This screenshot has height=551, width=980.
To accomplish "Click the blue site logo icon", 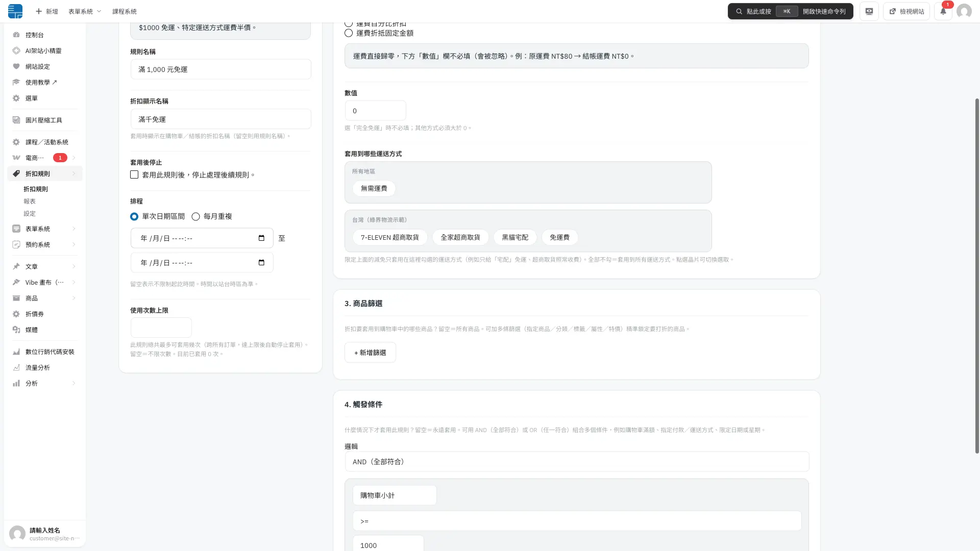I will pos(15,11).
